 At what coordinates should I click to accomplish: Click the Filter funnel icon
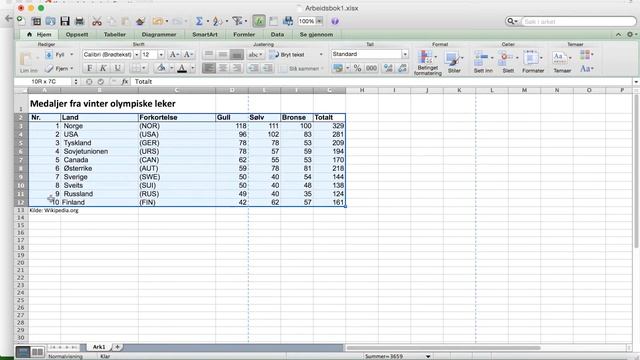coord(237,21)
